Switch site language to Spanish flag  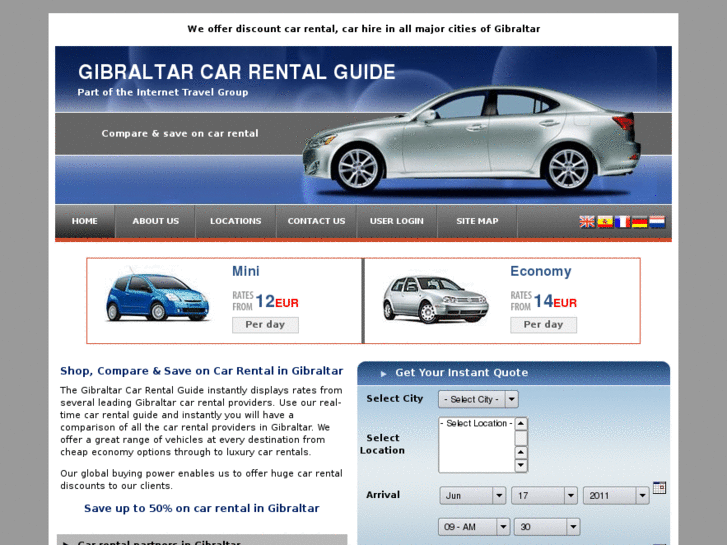[605, 222]
